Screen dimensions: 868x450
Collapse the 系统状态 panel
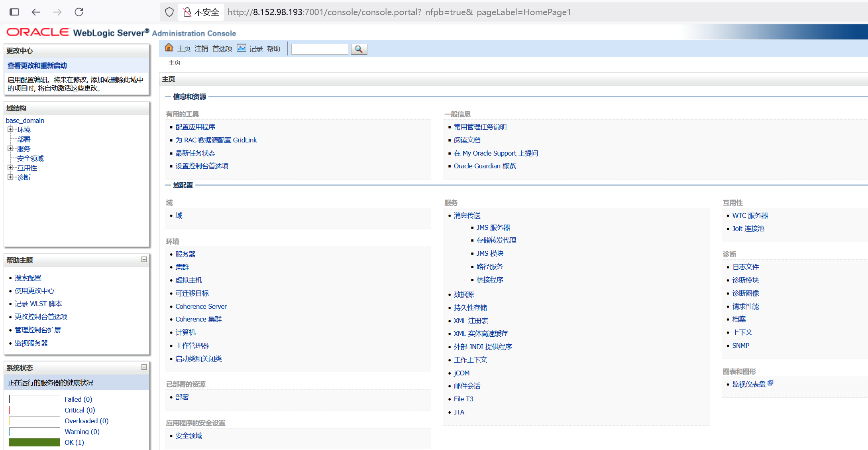click(144, 367)
